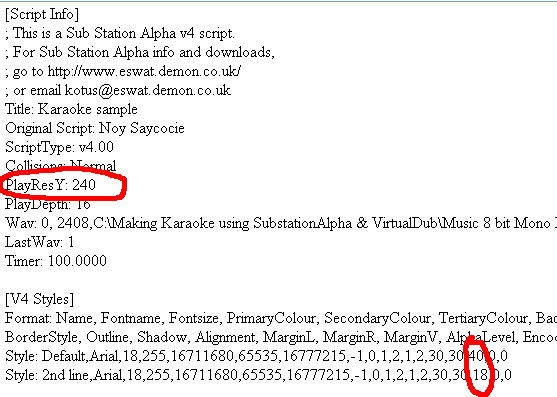Click the http://www.eswat.demon.co.uk/ URL text
The height and width of the screenshot is (397, 557).
tap(144, 71)
